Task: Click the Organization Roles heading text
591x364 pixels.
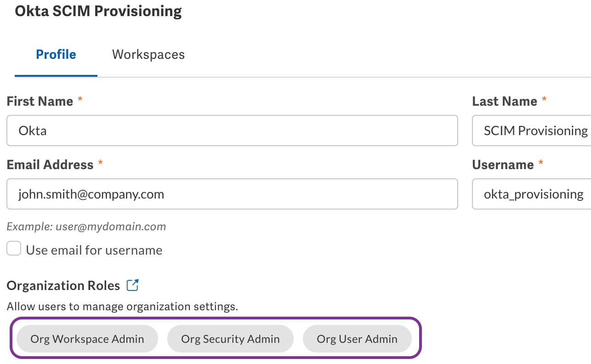Action: [63, 286]
